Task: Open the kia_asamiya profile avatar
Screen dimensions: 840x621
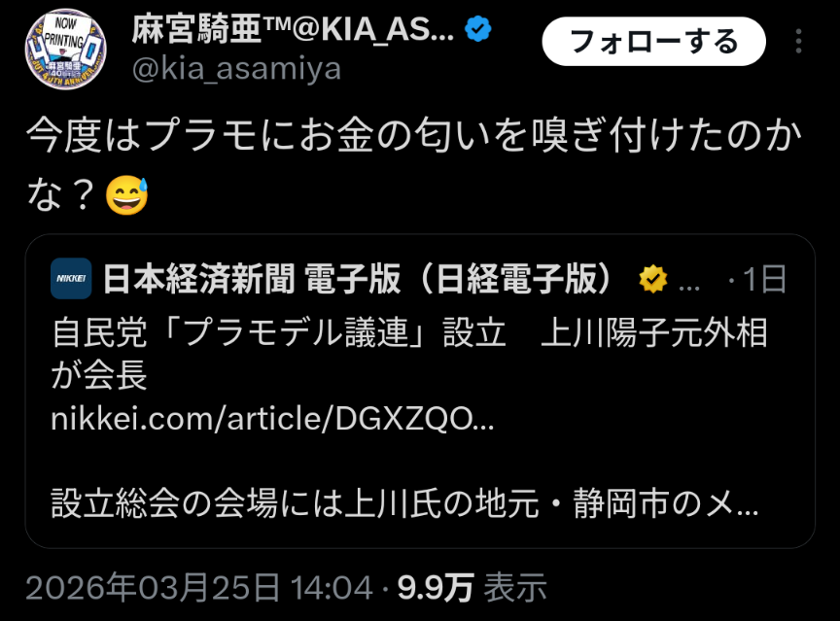Action: coord(65,49)
